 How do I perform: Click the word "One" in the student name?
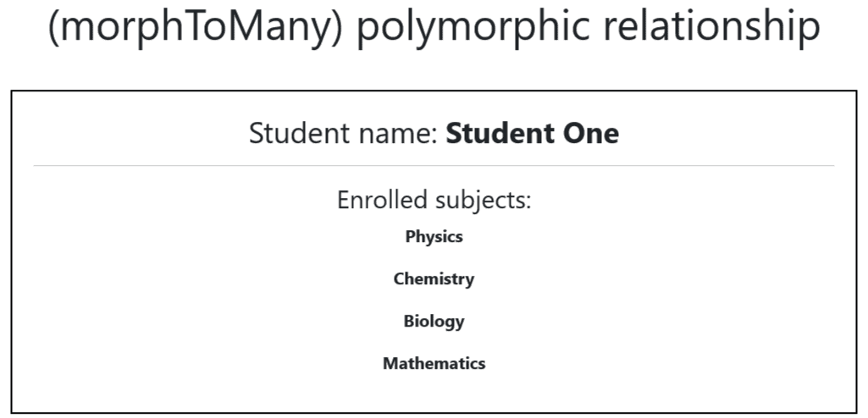click(589, 134)
